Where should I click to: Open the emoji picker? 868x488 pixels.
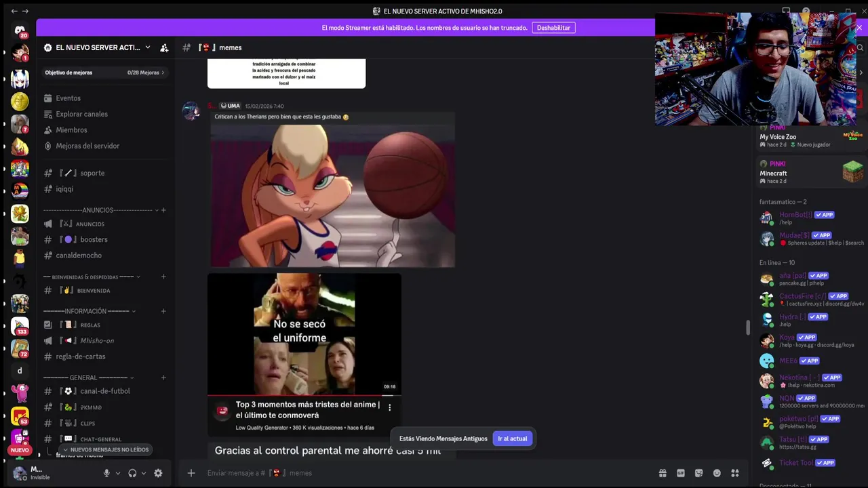[717, 473]
